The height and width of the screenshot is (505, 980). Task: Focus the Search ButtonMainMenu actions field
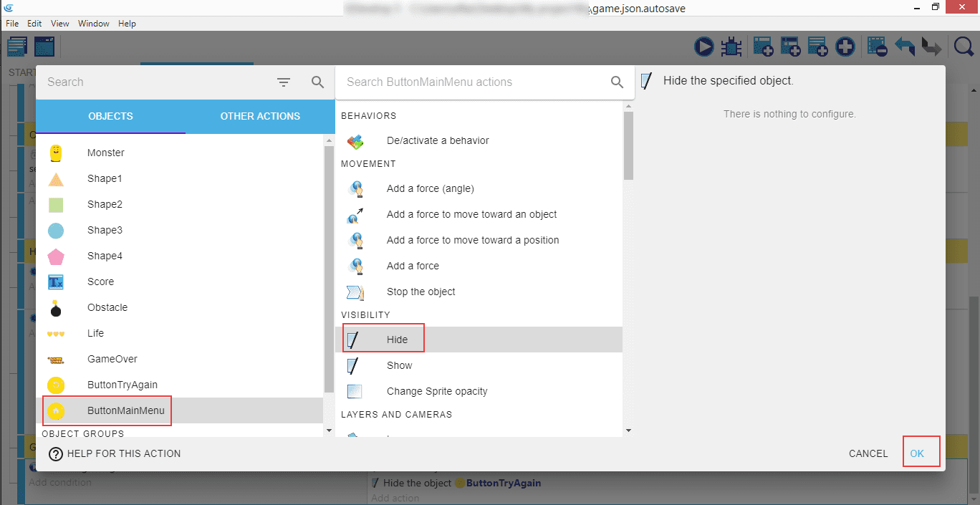(473, 82)
